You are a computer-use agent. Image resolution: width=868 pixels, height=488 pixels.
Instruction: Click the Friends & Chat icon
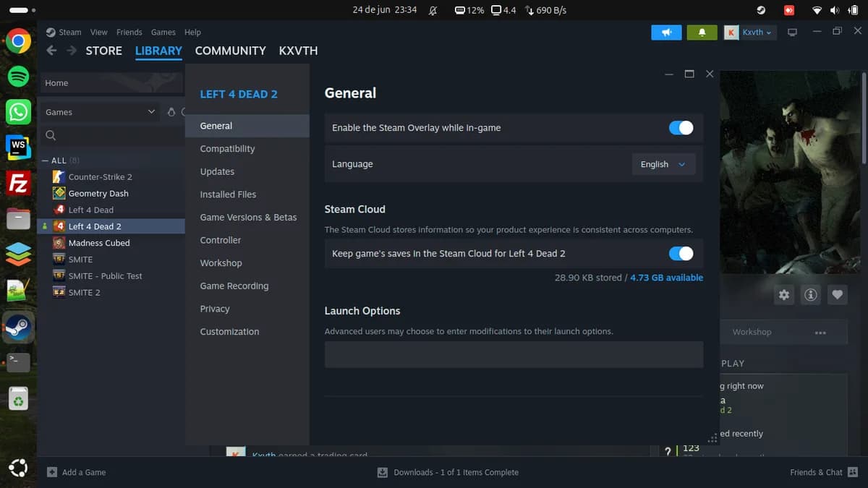click(x=852, y=472)
